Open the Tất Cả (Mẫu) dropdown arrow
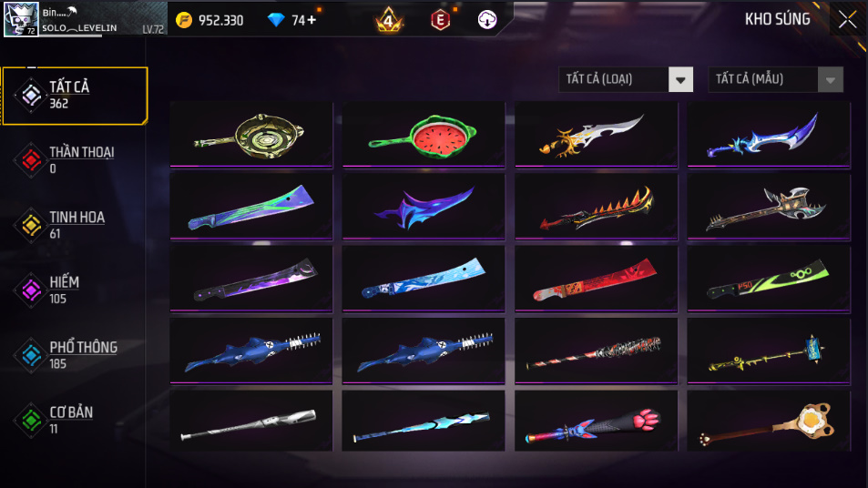The width and height of the screenshot is (868, 488). tap(831, 80)
